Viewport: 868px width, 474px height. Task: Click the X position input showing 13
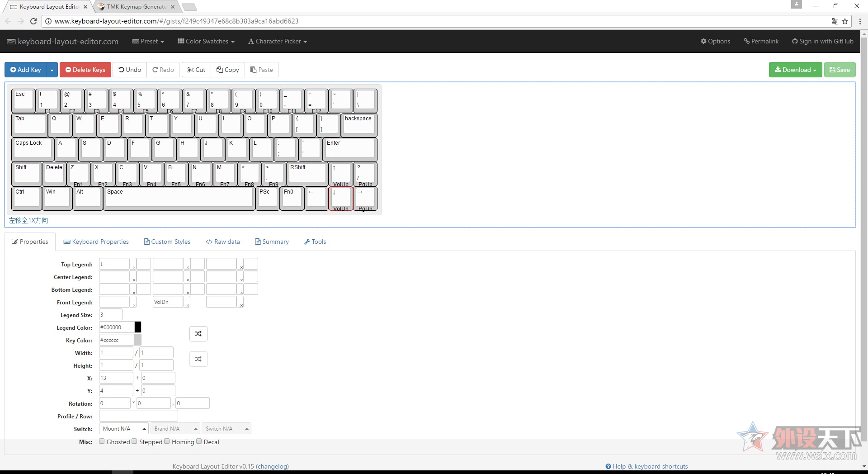[116, 378]
